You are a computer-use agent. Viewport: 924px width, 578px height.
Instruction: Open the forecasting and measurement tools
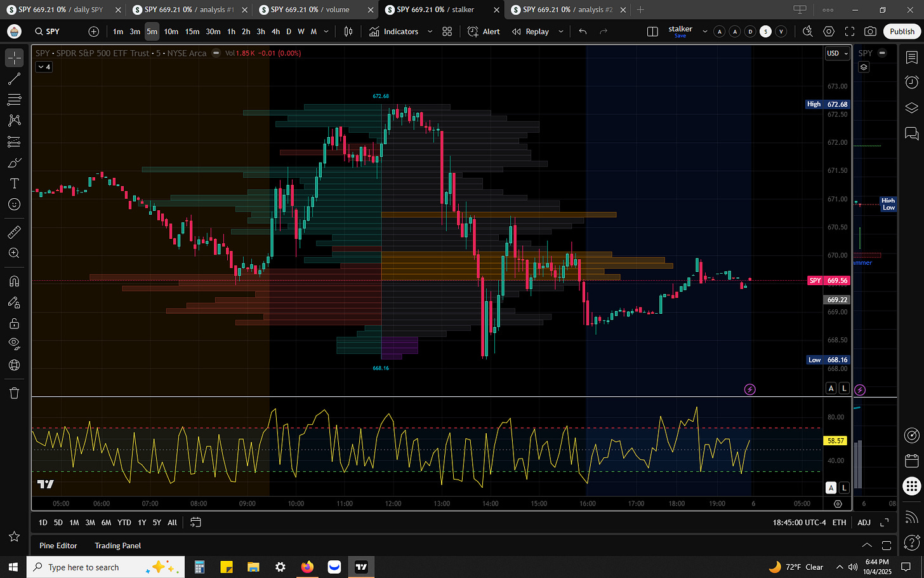(14, 142)
